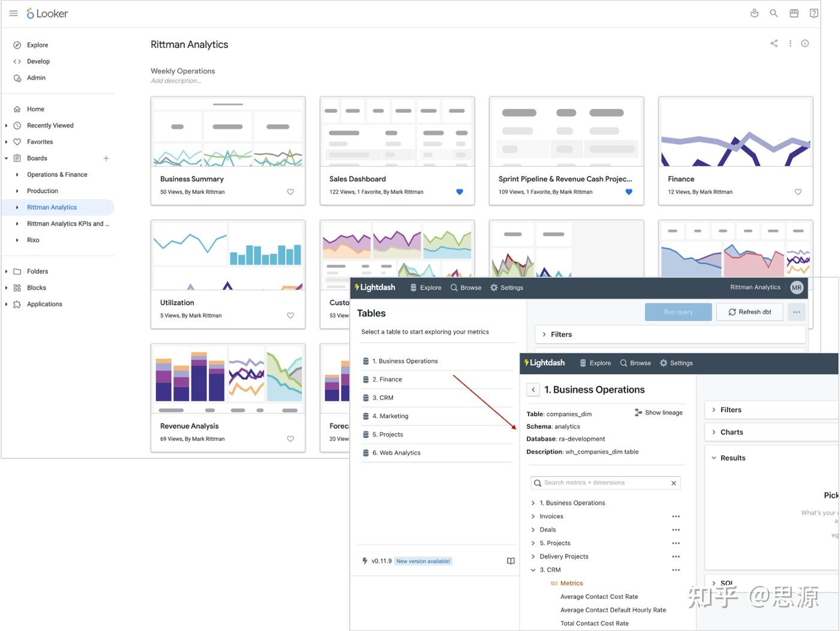Open the documentation book icon near v0.11.9
The image size is (840, 631).
511,561
